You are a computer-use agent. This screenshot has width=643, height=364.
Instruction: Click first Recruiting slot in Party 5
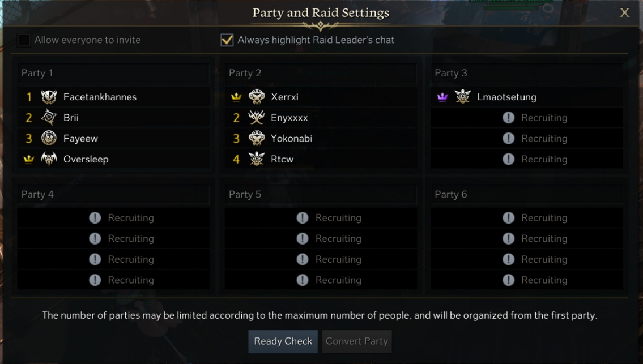click(321, 218)
